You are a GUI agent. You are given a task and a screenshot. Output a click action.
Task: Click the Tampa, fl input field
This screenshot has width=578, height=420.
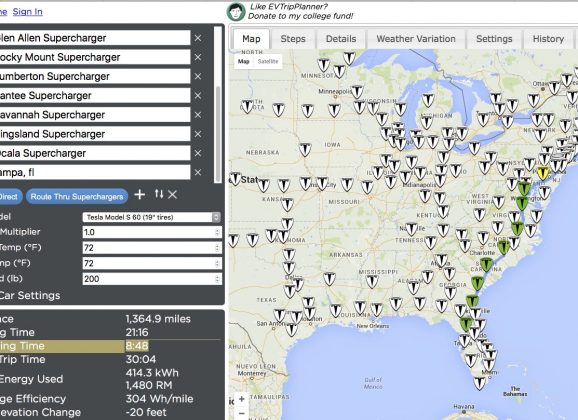pos(95,172)
